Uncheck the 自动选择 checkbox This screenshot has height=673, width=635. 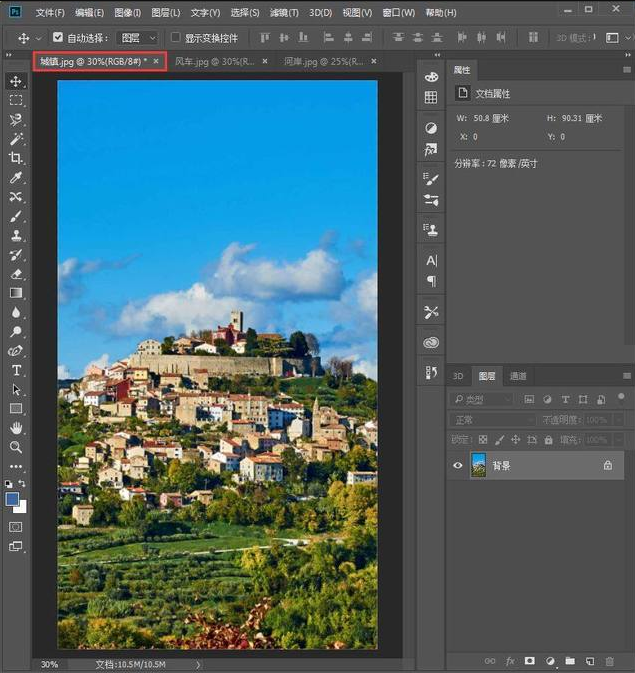pyautogui.click(x=58, y=37)
